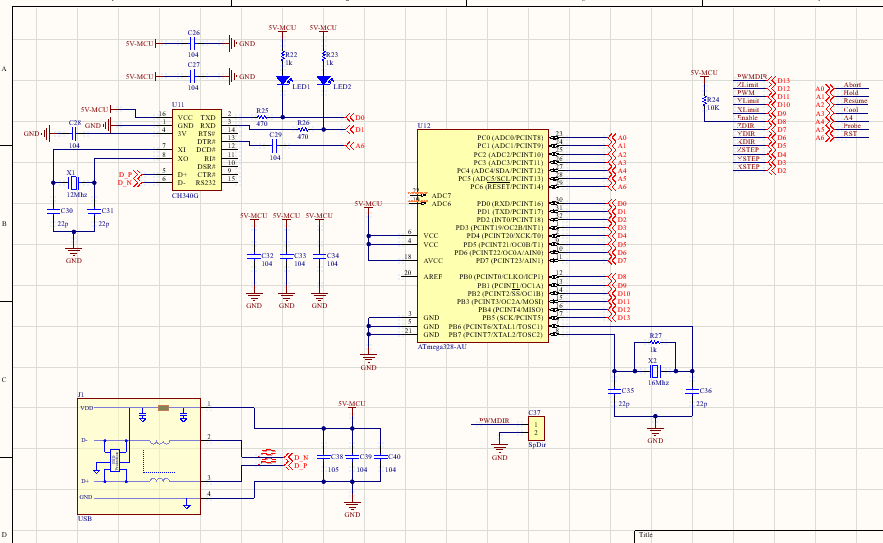Click pin label PB5 (SCK/PCINT5)
883x543 pixels.
512,318
